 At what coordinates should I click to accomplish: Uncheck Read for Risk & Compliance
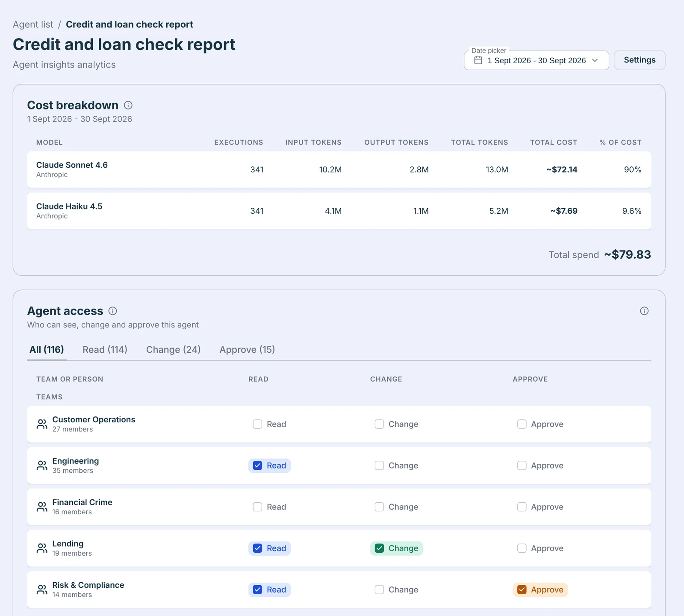[257, 589]
